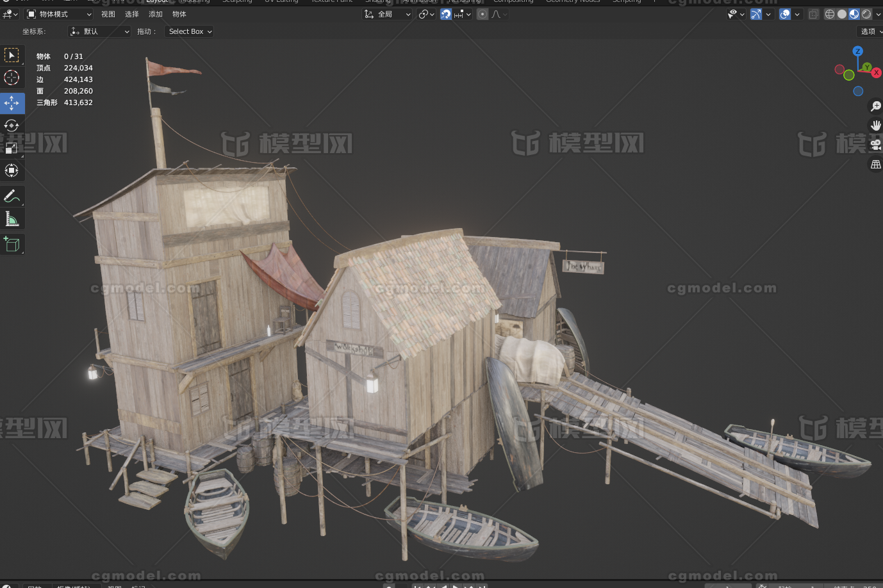This screenshot has height=588, width=883.
Task: Open the proportional falloff dropdown
Action: [x=499, y=14]
